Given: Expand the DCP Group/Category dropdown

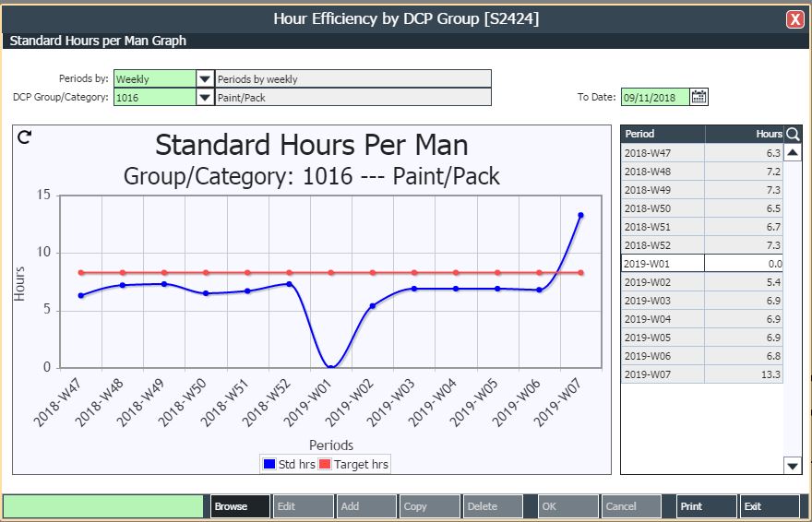Looking at the screenshot, I should 205,97.
